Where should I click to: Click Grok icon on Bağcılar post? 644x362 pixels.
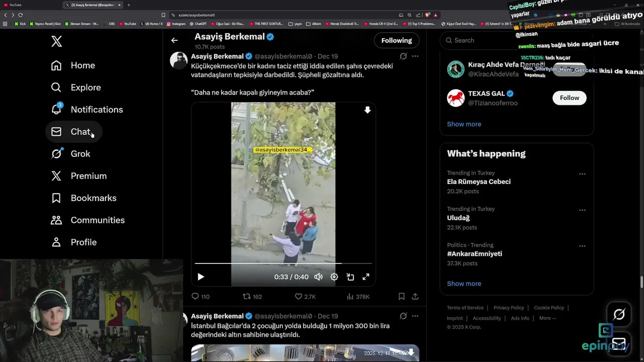[x=404, y=316]
